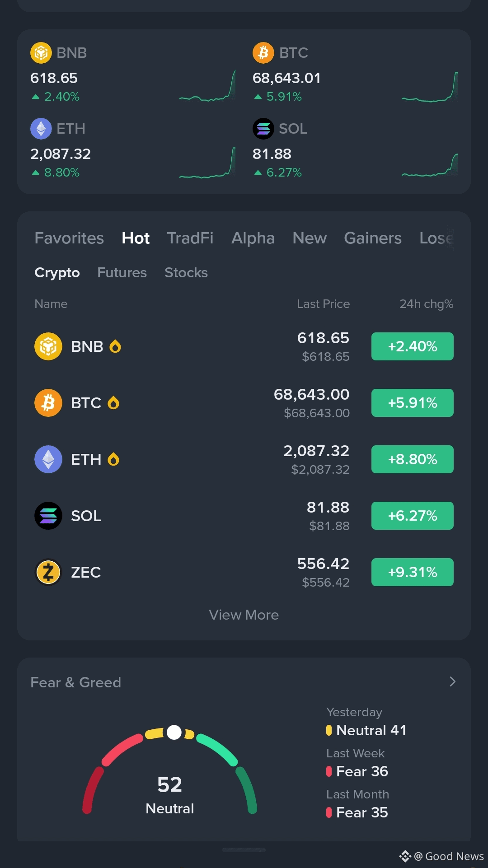
Task: Tap the ZEC Zcash icon in the list
Action: point(48,572)
